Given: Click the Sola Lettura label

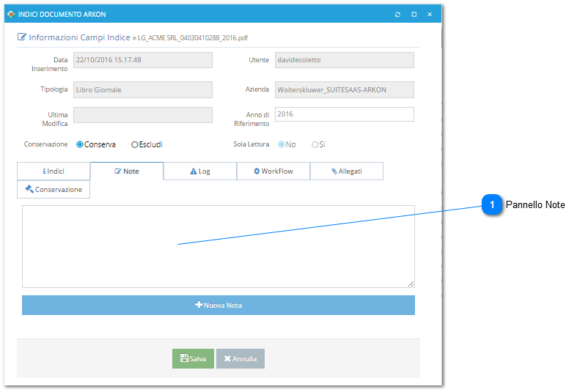Looking at the screenshot, I should point(251,144).
